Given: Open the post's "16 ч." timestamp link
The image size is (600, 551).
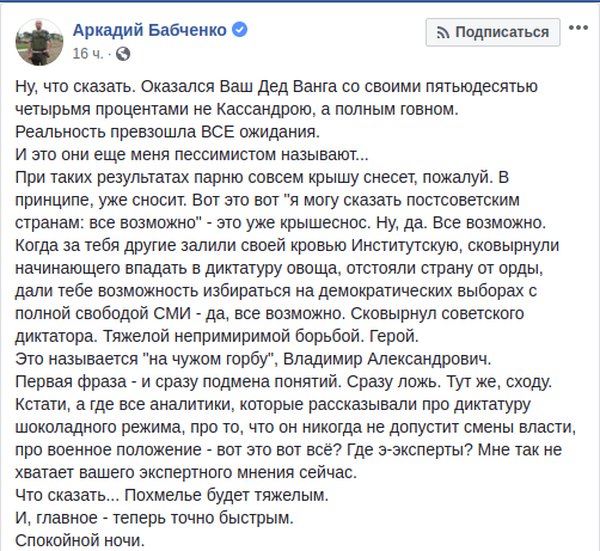Looking at the screenshot, I should (88, 52).
